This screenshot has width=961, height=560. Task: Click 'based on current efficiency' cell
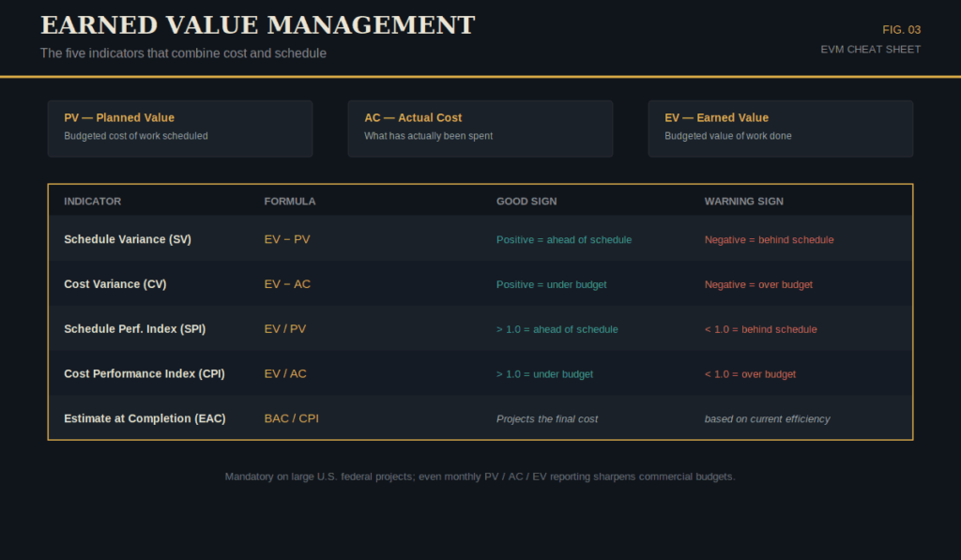(x=768, y=419)
